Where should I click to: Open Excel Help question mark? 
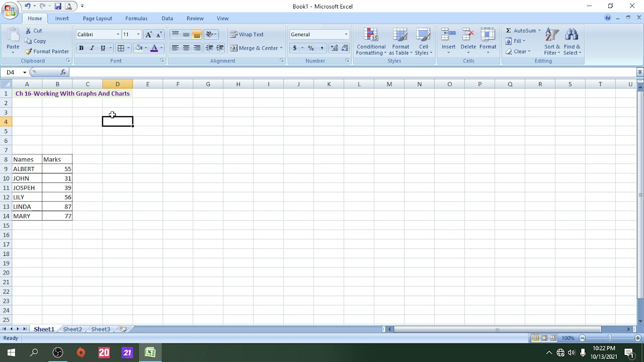click(608, 18)
